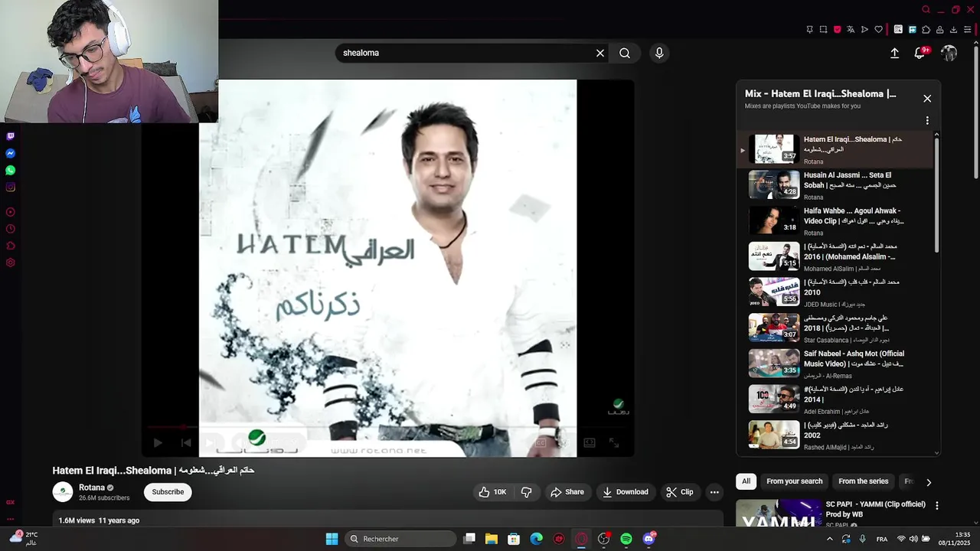The image size is (980, 551).
Task: Clear the search box text
Action: tap(600, 53)
